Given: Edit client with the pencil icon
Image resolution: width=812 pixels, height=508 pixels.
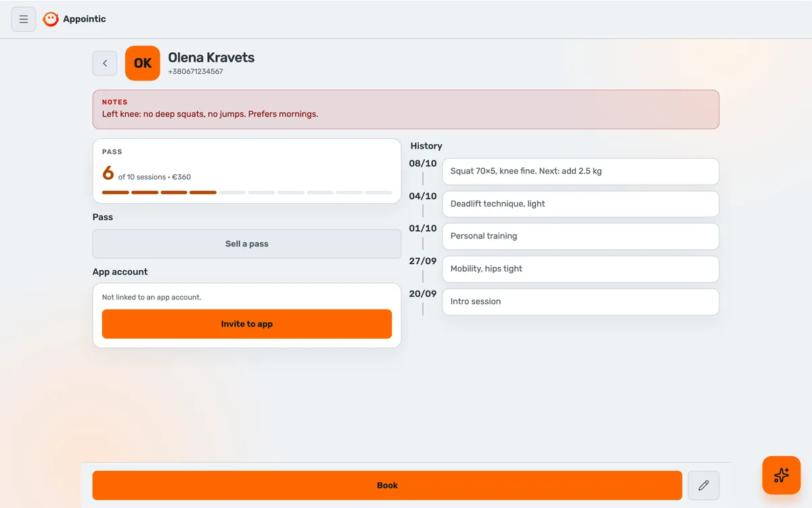Looking at the screenshot, I should (x=704, y=485).
